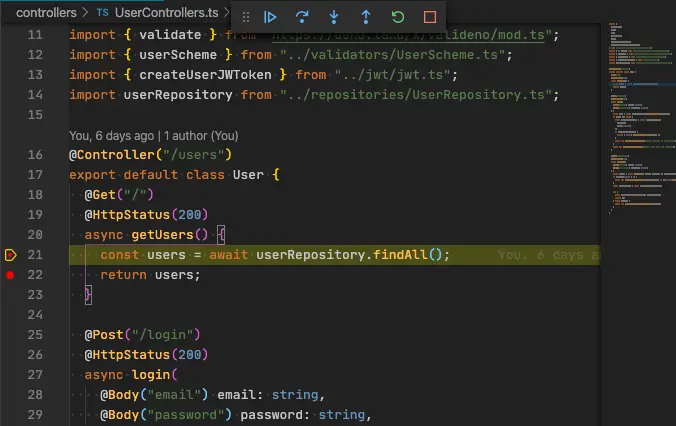676x426 pixels.
Task: Click the createUserJWToken import name
Action: [205, 75]
